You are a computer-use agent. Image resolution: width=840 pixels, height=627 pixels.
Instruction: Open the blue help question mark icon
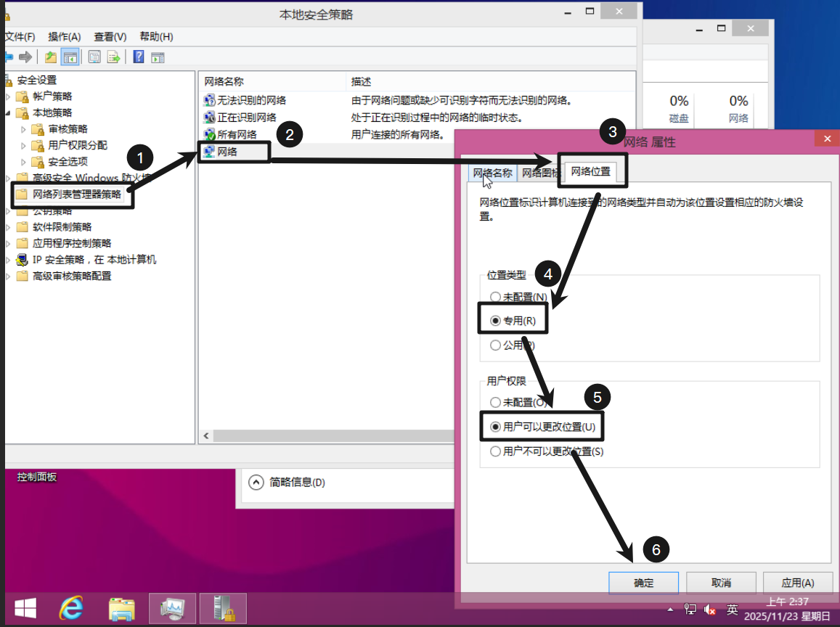tap(138, 57)
